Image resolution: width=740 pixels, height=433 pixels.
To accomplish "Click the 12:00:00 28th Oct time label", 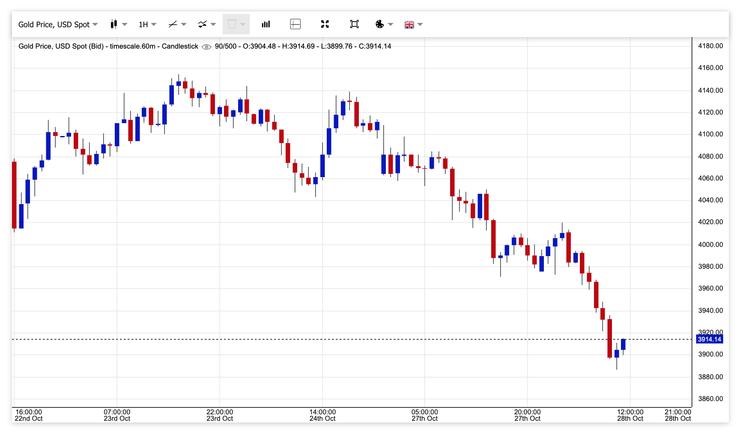I will point(629,415).
